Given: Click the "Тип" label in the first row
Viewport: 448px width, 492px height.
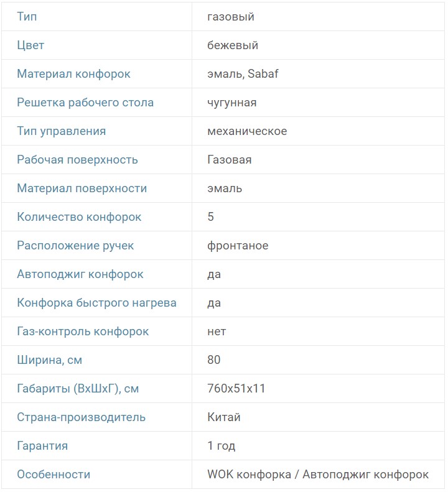Looking at the screenshot, I should click(27, 17).
